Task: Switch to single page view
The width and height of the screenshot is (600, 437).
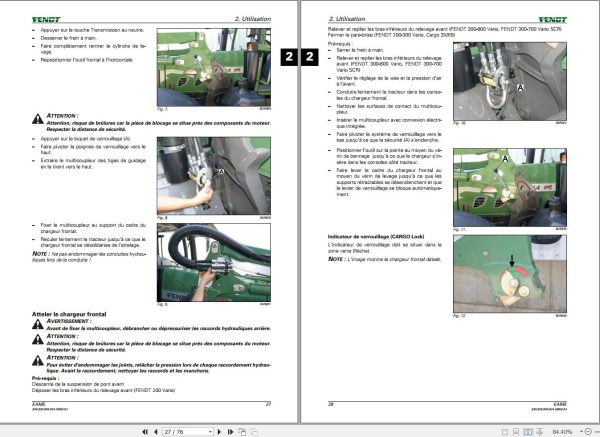Action: 505,432
